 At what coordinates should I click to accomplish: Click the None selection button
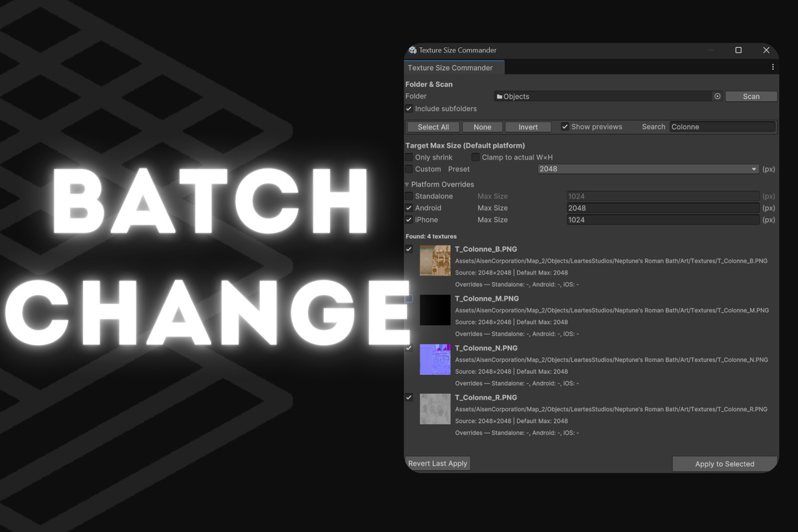482,127
